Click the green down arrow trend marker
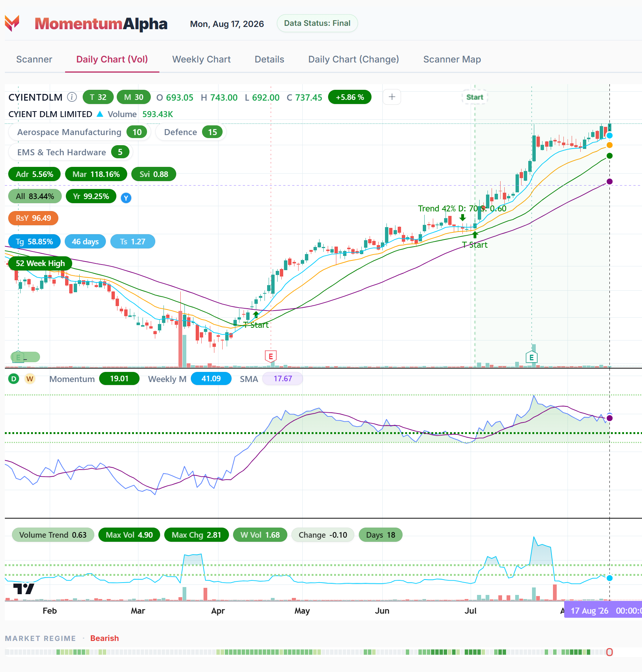 pyautogui.click(x=463, y=217)
